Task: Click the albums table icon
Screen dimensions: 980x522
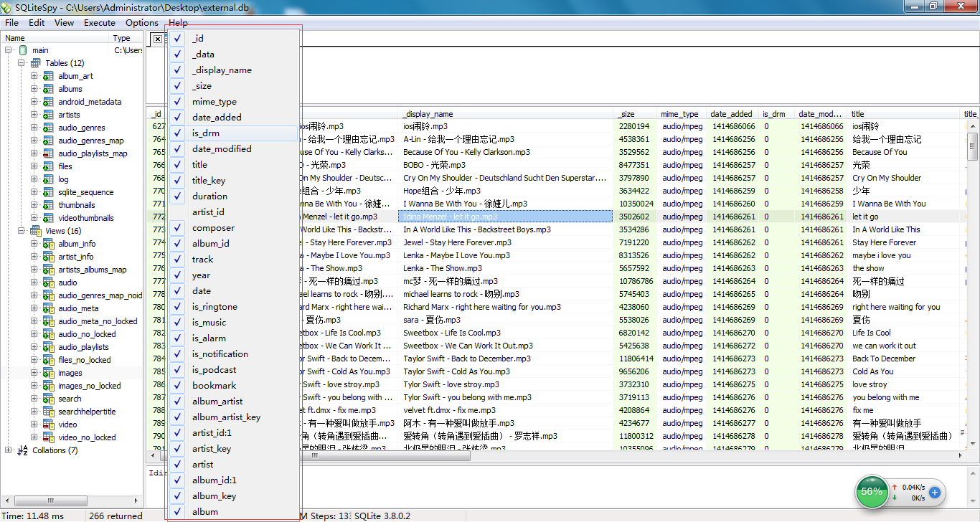Action: pyautogui.click(x=48, y=89)
